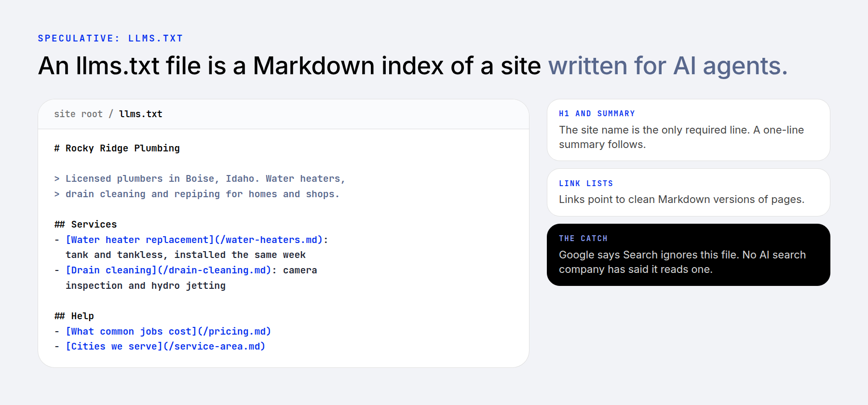Click the text 'tank and tankless, installed the same week'
The width and height of the screenshot is (868, 405).
(186, 255)
